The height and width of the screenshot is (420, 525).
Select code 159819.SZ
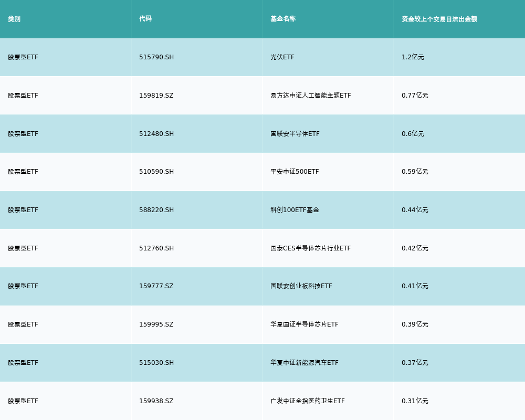(156, 96)
